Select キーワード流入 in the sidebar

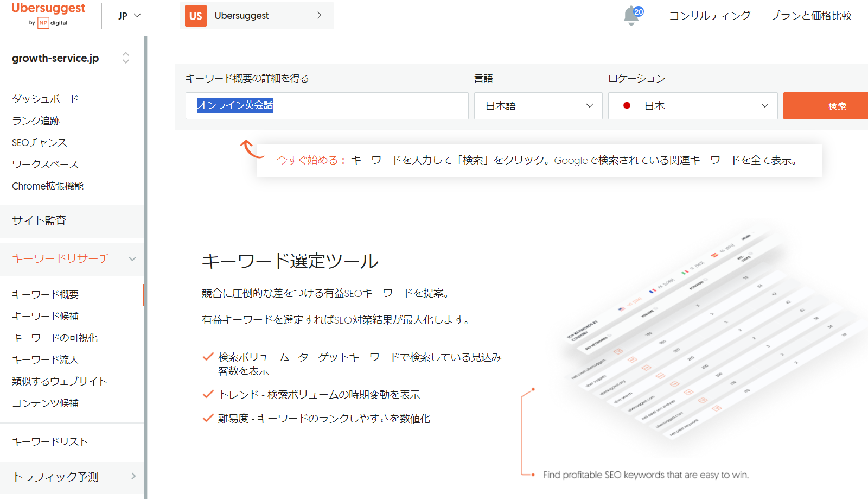[x=46, y=359]
